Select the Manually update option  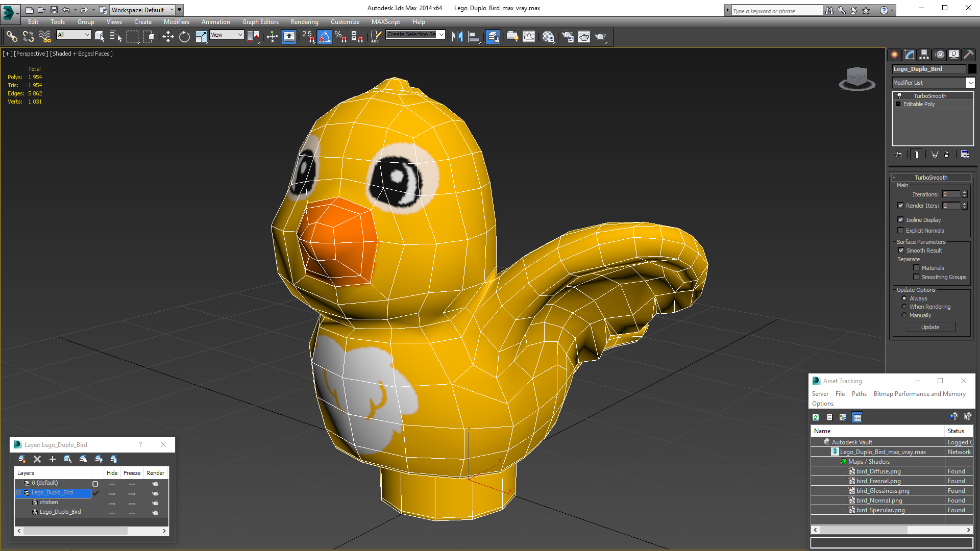[x=904, y=315]
